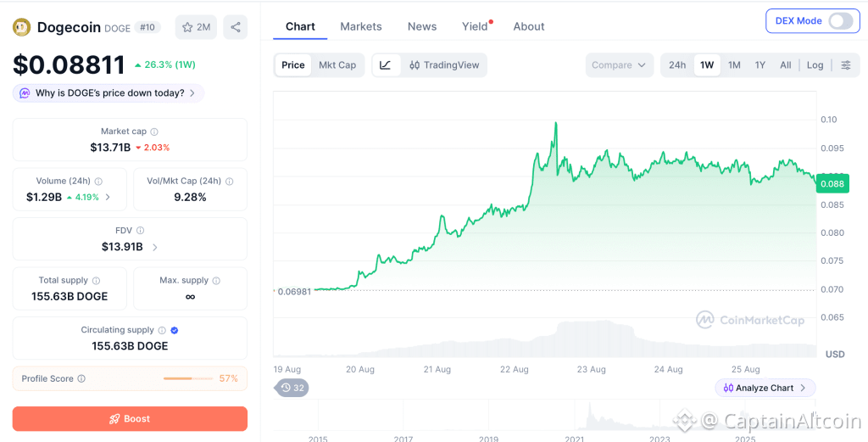Open the Compare dropdown

619,64
